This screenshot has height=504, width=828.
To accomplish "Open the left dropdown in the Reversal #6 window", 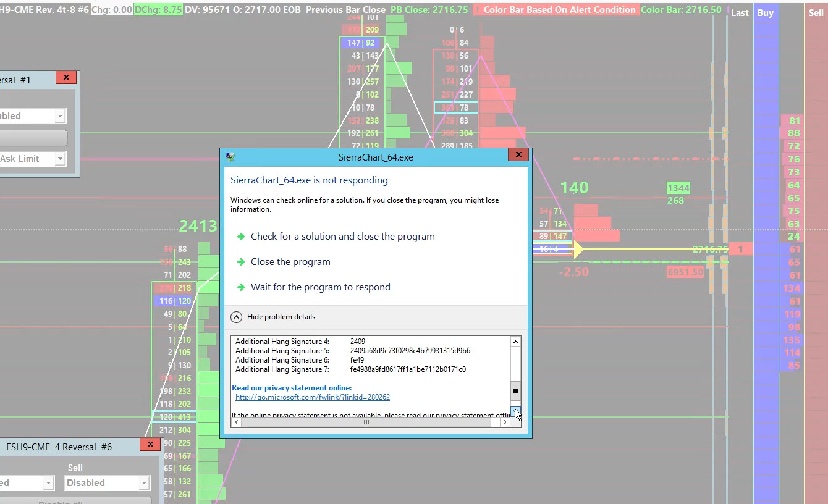I will [27, 483].
